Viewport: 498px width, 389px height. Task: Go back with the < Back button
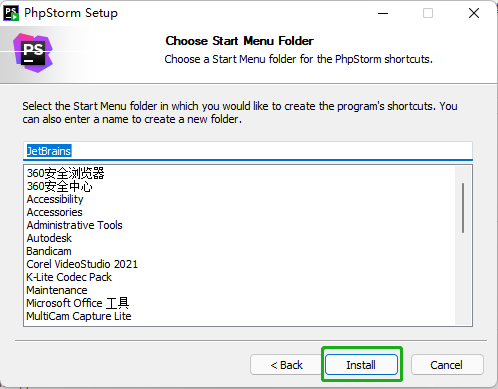click(286, 365)
